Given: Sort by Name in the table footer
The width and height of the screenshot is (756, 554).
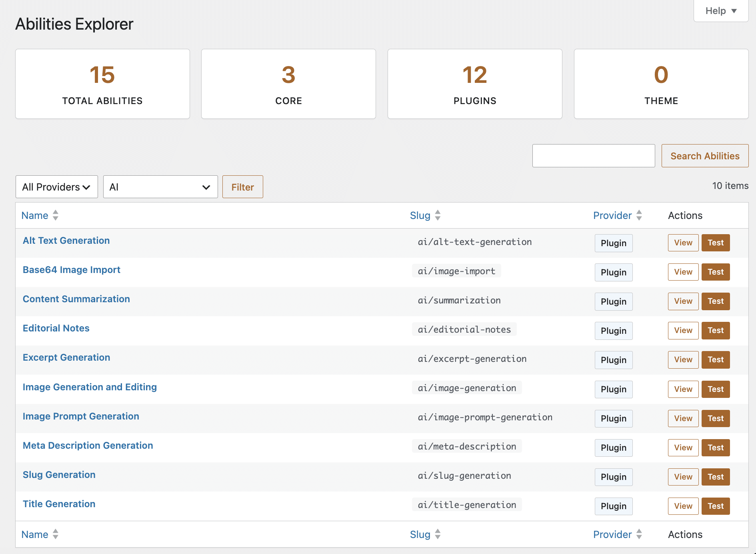Looking at the screenshot, I should (40, 534).
